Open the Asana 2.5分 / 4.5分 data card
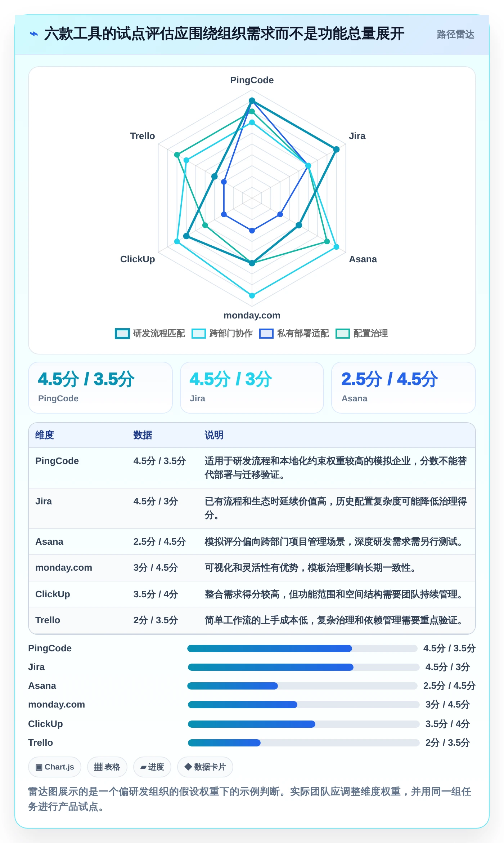Image resolution: width=504 pixels, height=843 pixels. (404, 388)
